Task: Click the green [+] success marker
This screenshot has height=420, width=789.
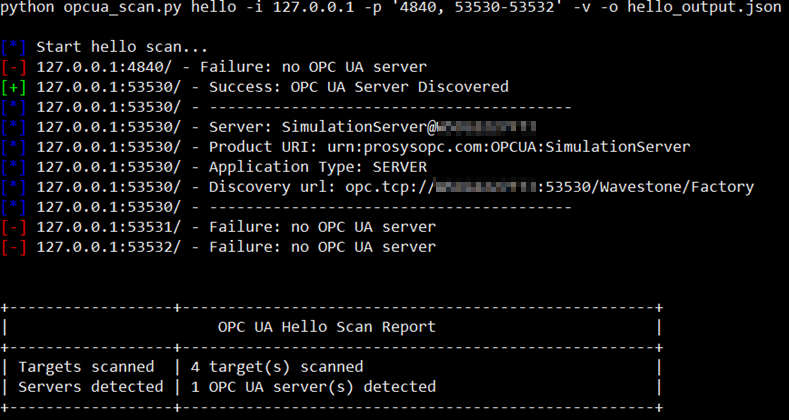Action: (14, 87)
